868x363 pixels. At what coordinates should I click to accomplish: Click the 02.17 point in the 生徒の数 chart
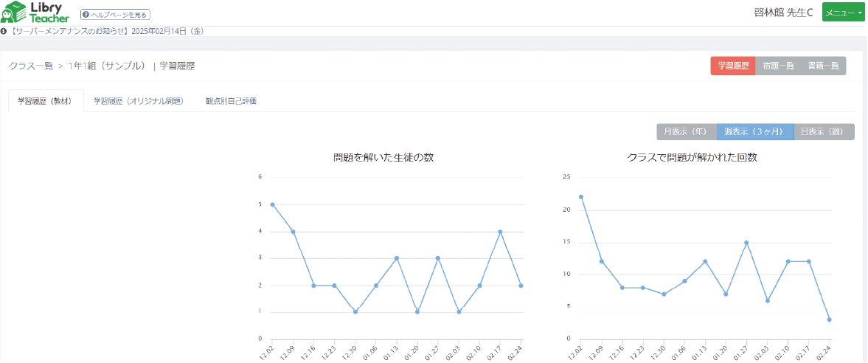(500, 232)
